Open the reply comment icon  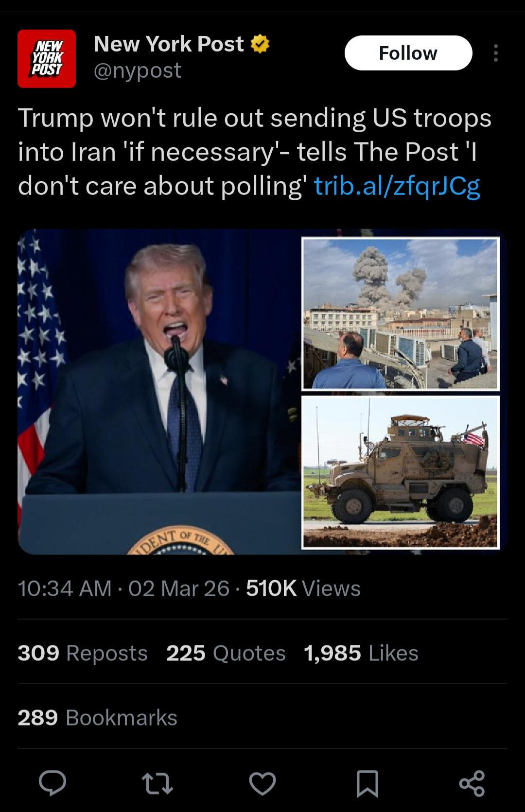(x=52, y=783)
